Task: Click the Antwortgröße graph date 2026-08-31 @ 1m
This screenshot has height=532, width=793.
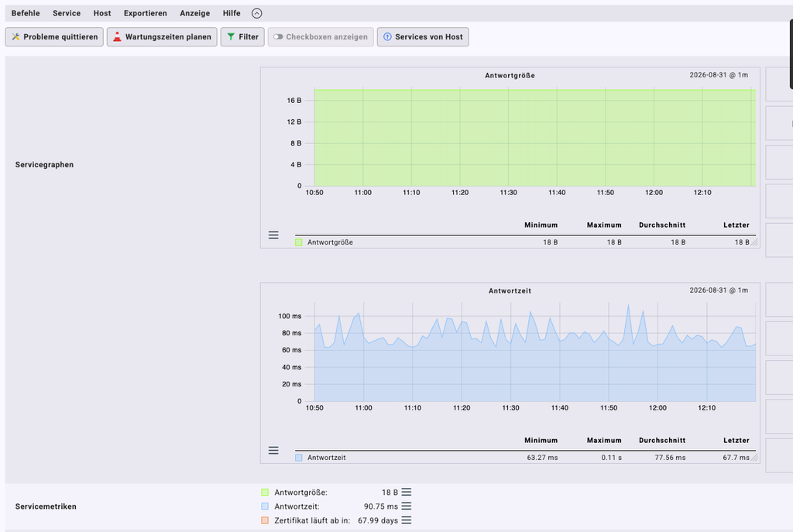Action: pos(719,75)
